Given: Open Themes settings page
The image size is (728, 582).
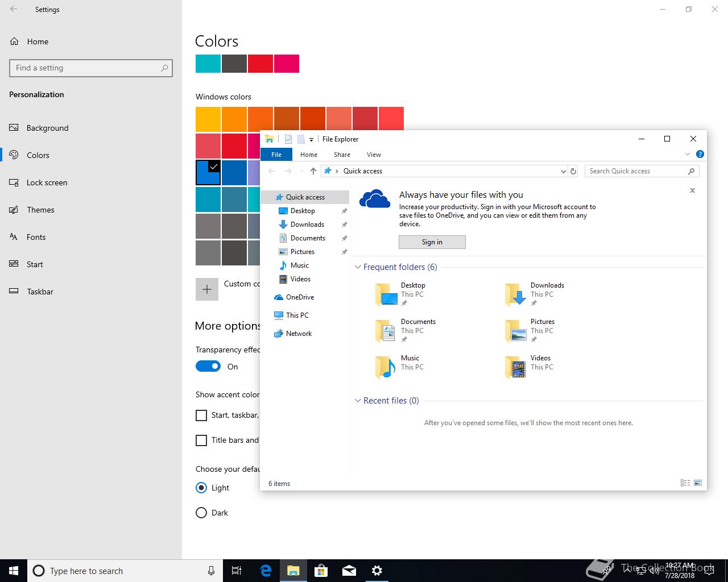Looking at the screenshot, I should 91,210.
